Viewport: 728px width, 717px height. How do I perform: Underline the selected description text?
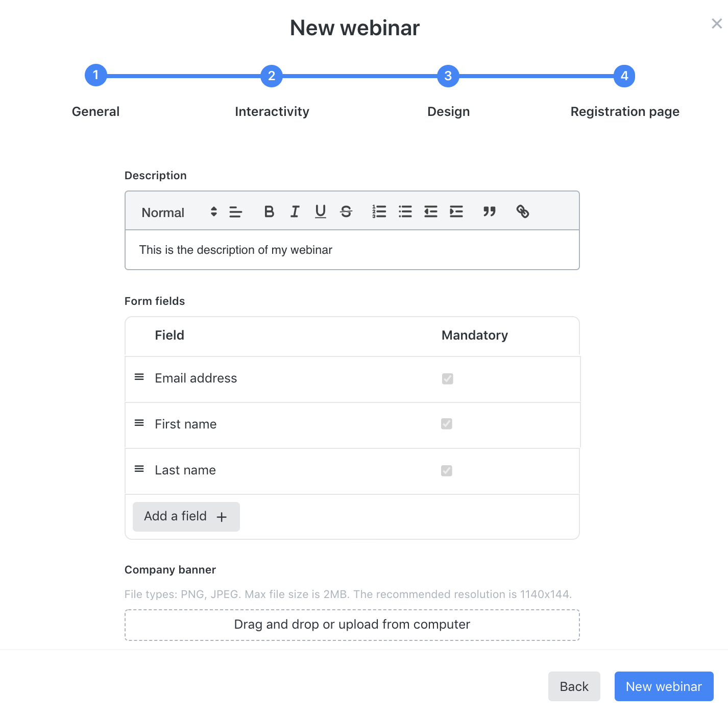pos(320,211)
